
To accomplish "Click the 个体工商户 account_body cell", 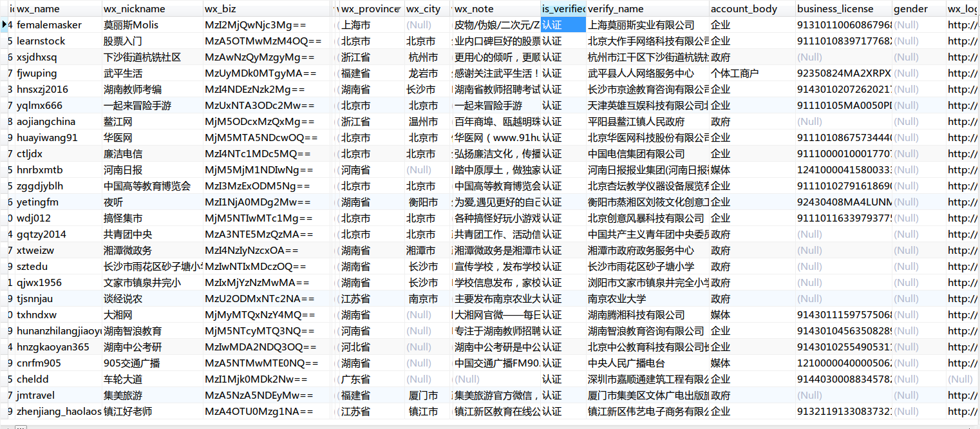I will [x=751, y=73].
